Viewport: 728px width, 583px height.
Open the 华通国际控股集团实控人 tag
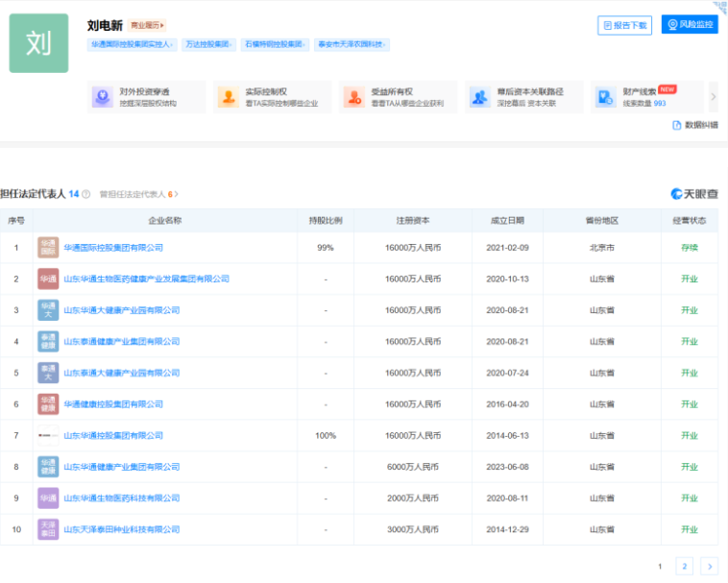point(131,44)
